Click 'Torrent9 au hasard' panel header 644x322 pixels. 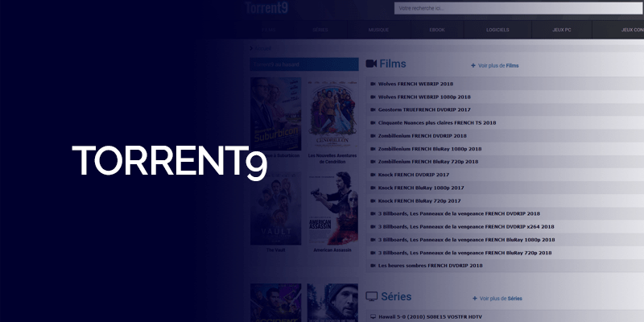[x=304, y=64]
